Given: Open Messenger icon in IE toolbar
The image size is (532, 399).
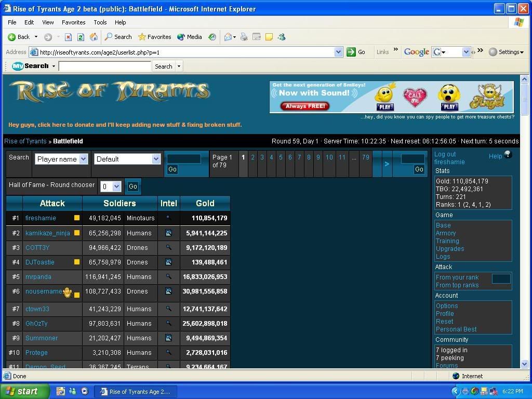Looking at the screenshot, I should coord(282,37).
